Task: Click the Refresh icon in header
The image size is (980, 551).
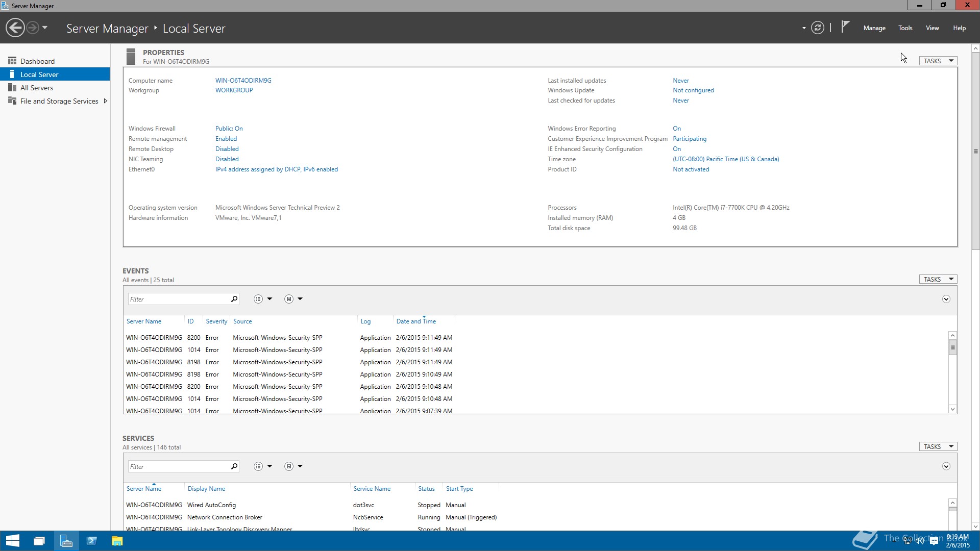Action: point(817,28)
